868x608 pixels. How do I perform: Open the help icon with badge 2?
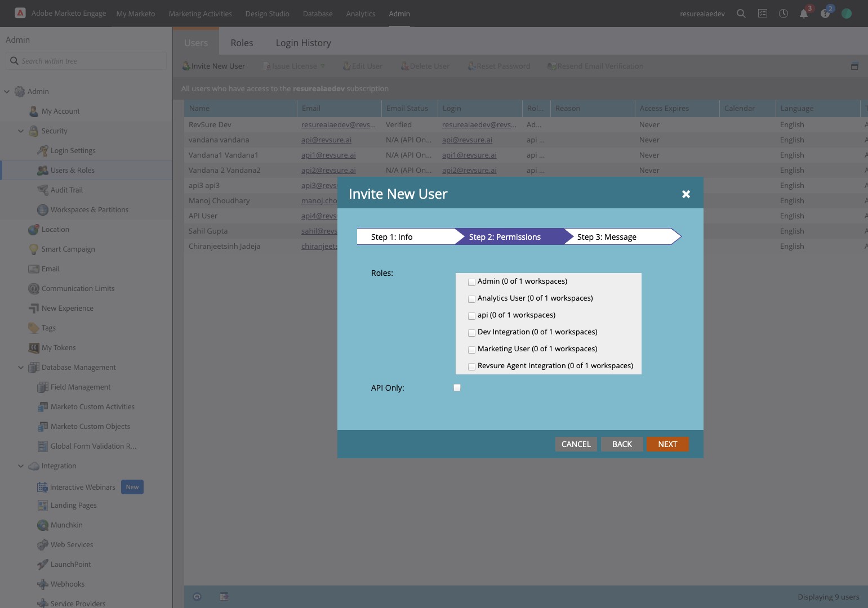(825, 14)
